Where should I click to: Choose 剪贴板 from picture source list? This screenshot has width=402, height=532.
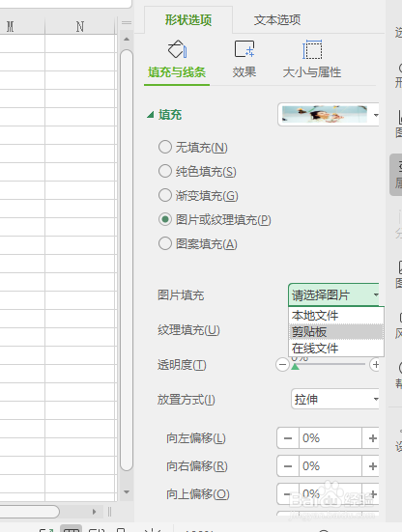[336, 332]
